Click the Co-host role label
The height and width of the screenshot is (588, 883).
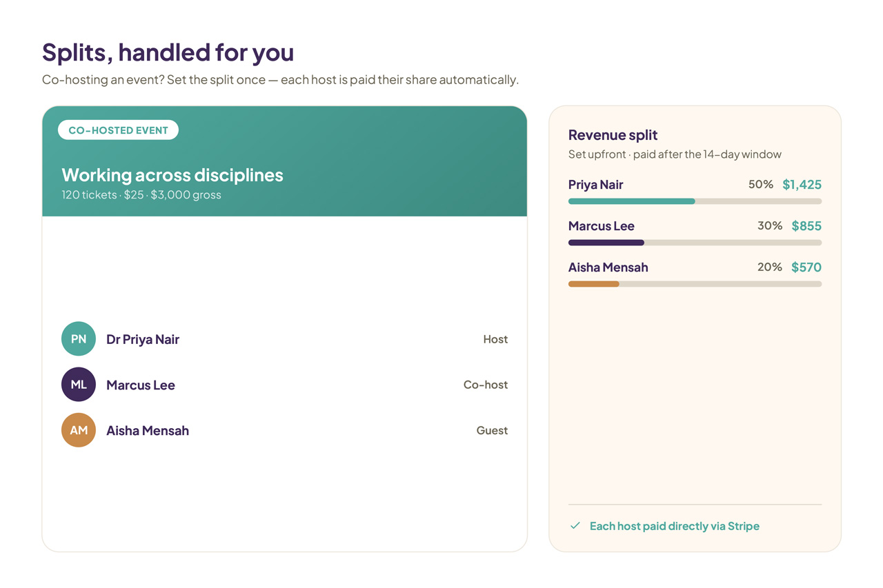pos(486,385)
